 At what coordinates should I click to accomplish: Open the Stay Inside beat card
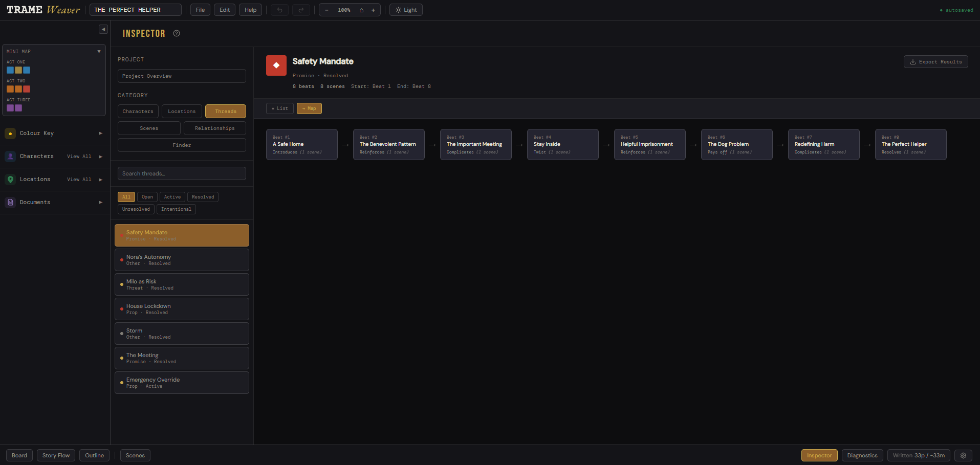[x=563, y=144]
